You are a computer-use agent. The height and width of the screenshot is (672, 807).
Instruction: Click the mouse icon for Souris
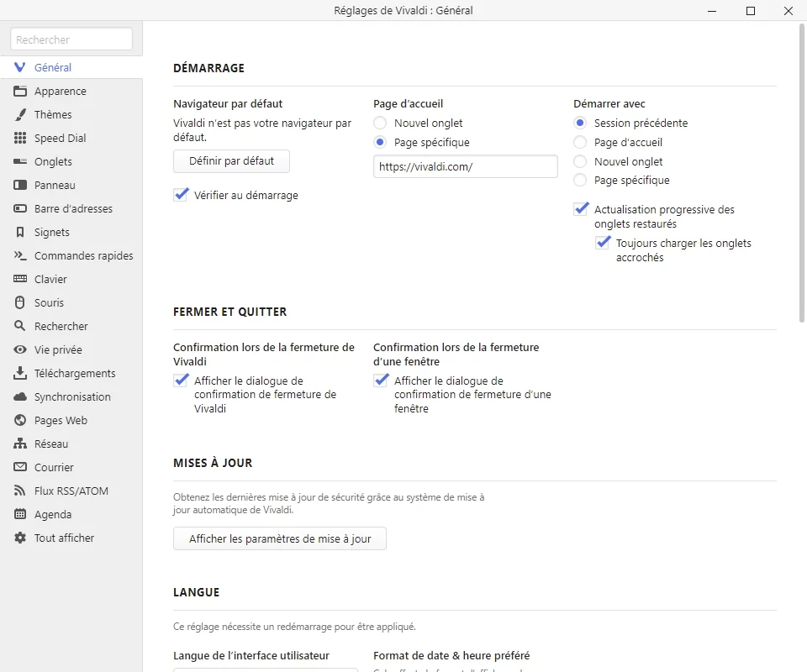(x=19, y=303)
